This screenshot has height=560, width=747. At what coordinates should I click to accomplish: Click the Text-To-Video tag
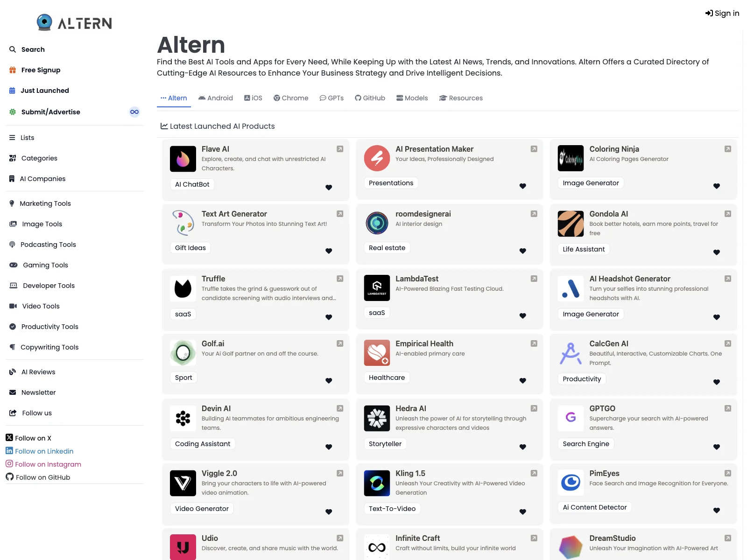pos(392,509)
